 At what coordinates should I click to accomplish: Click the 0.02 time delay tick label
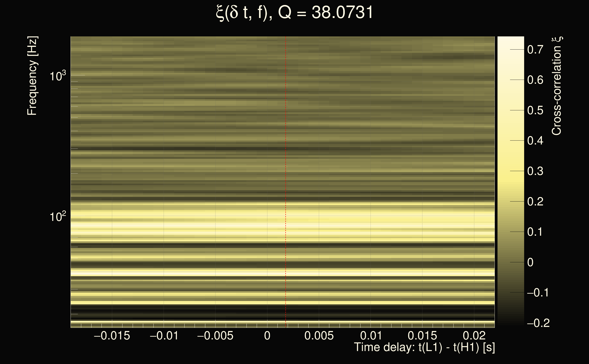pos(474,336)
